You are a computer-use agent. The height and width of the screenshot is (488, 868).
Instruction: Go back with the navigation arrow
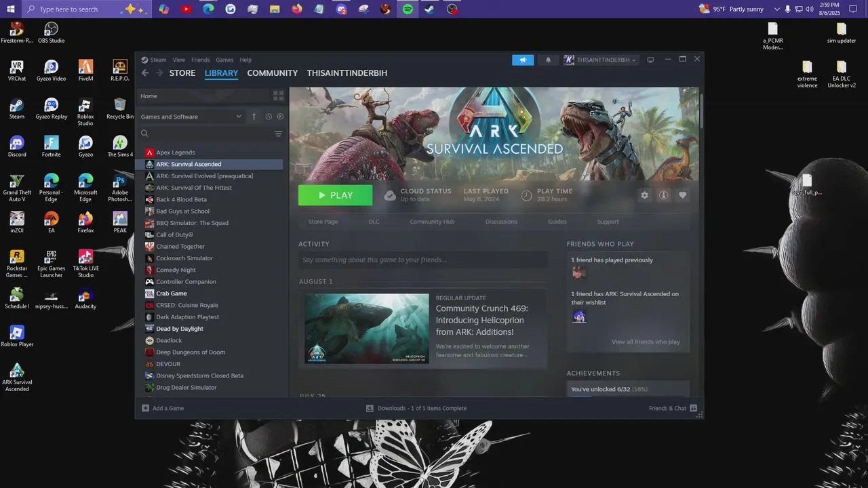coord(145,73)
